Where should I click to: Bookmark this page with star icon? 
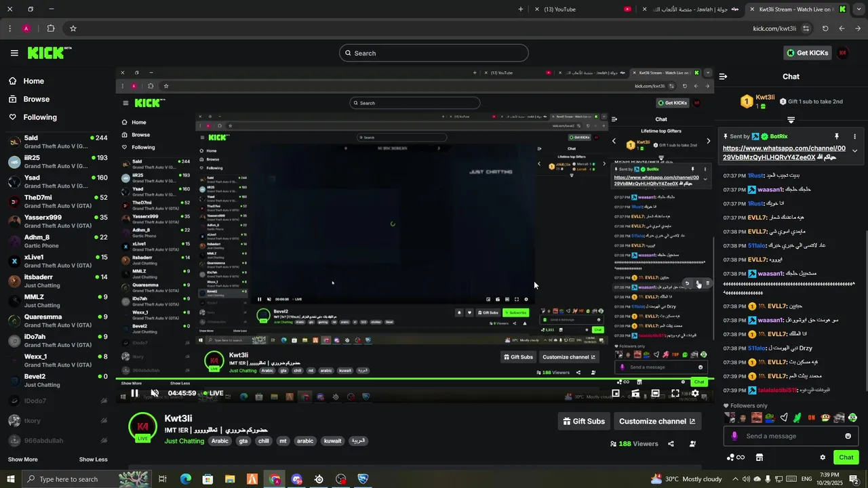coord(73,28)
